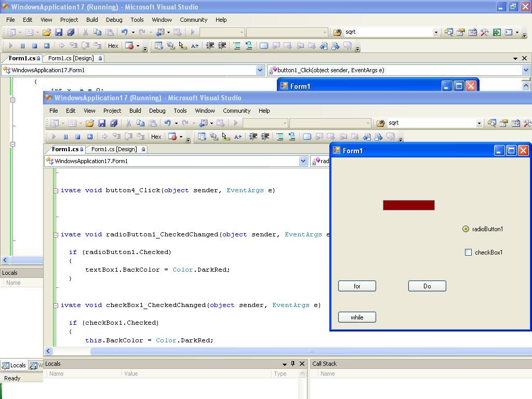The image size is (532, 399).
Task: Click Hex button in front window debug toolbar
Action: (156, 137)
